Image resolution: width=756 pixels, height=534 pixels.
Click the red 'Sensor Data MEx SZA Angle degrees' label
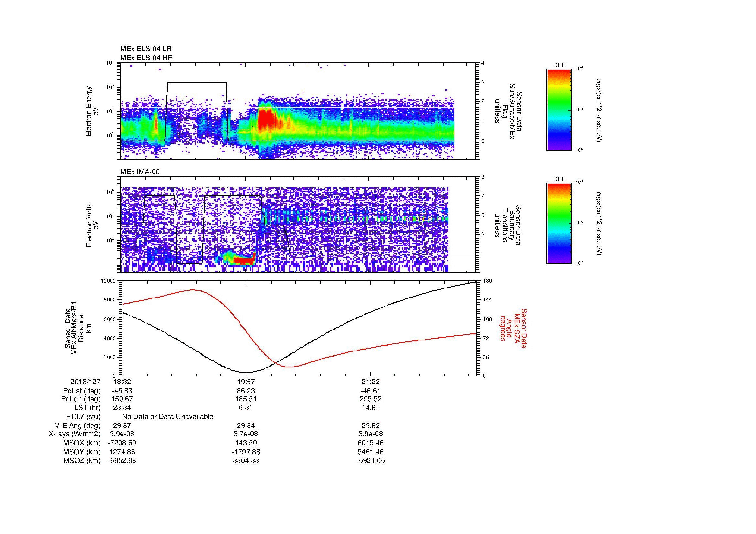point(514,328)
